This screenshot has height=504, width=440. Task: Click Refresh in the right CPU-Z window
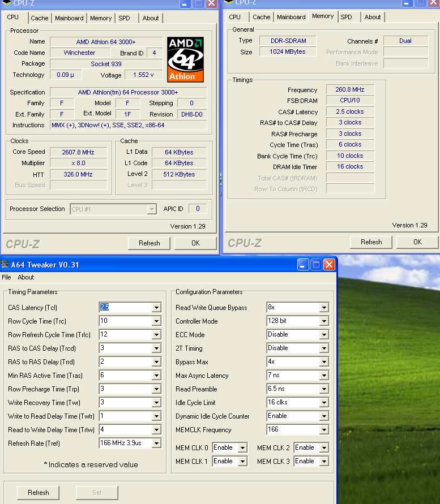pos(371,242)
